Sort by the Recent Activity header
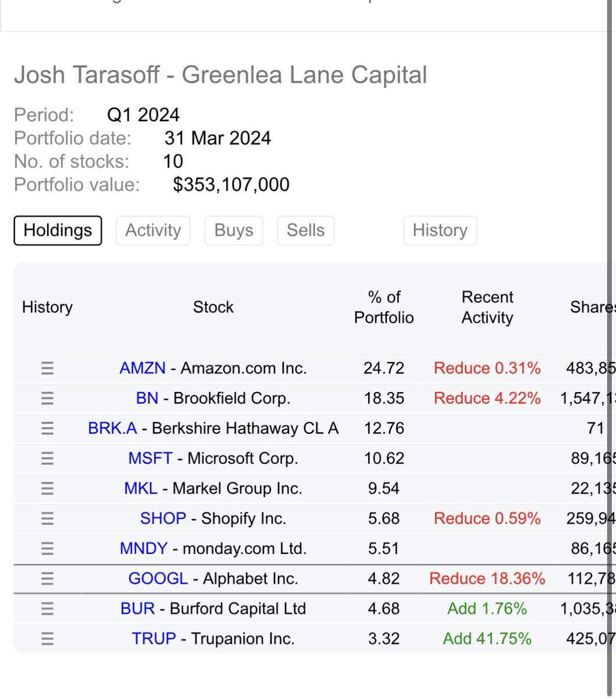Image resolution: width=616 pixels, height=699 pixels. 487,307
